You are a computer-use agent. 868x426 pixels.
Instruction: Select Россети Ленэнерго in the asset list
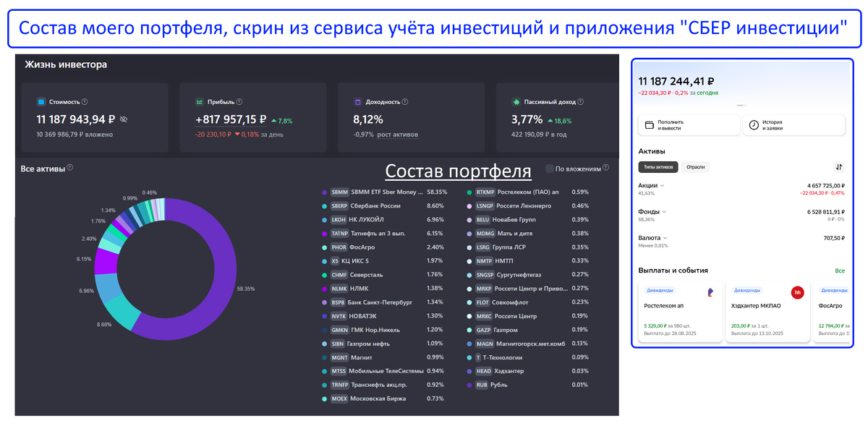(523, 206)
